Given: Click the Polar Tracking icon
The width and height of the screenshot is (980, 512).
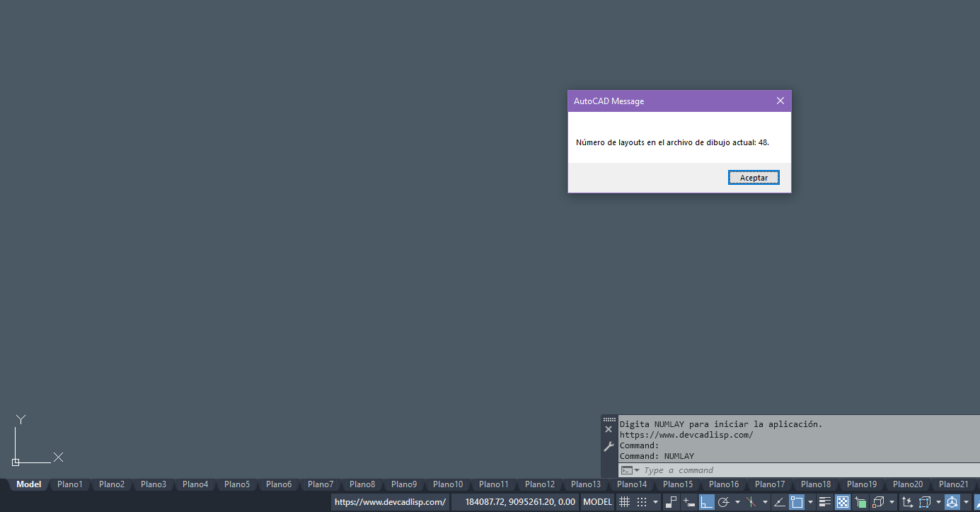Looking at the screenshot, I should click(x=724, y=502).
